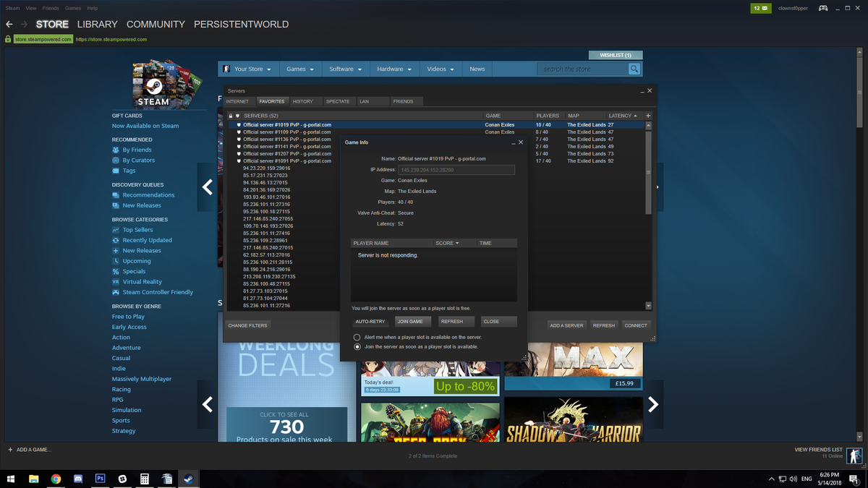Click in the store search field
The height and width of the screenshot is (488, 868).
pyautogui.click(x=583, y=69)
